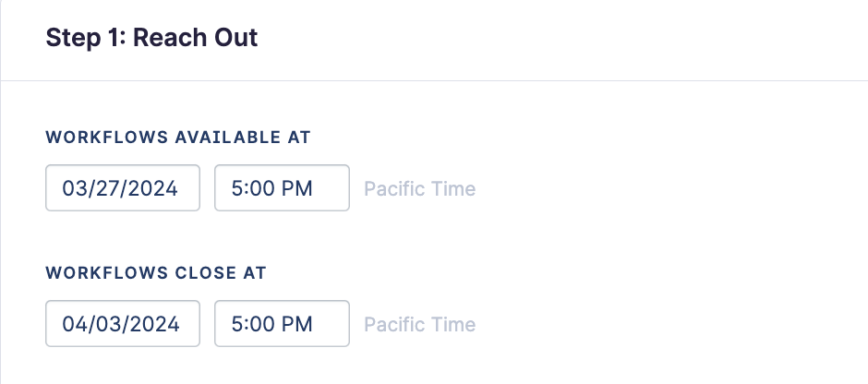Image resolution: width=868 pixels, height=384 pixels.
Task: Select PM in the workflows available time
Action: [298, 189]
